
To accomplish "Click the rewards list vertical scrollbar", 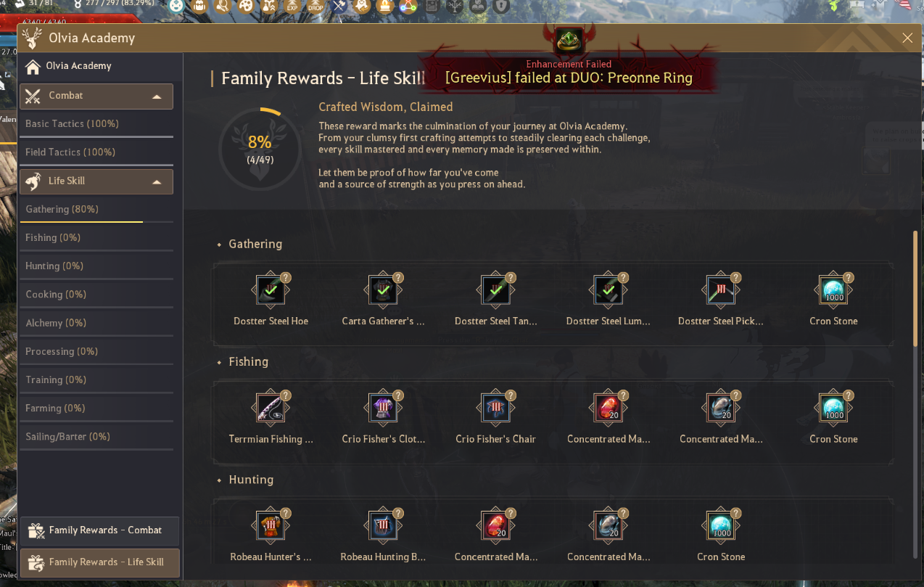I will point(915,289).
